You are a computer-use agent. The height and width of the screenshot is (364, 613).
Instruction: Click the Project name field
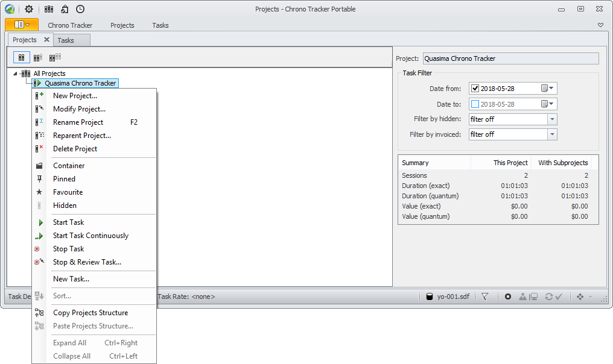tap(510, 58)
